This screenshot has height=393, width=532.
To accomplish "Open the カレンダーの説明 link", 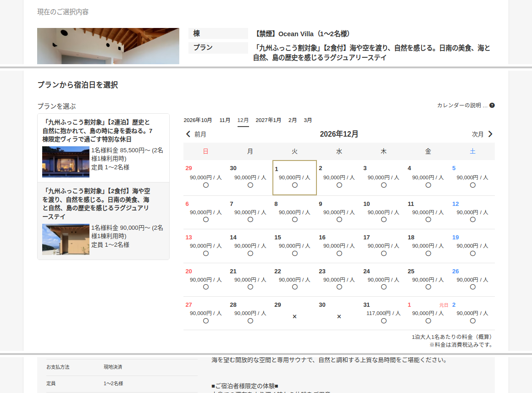I will pyautogui.click(x=462, y=105).
